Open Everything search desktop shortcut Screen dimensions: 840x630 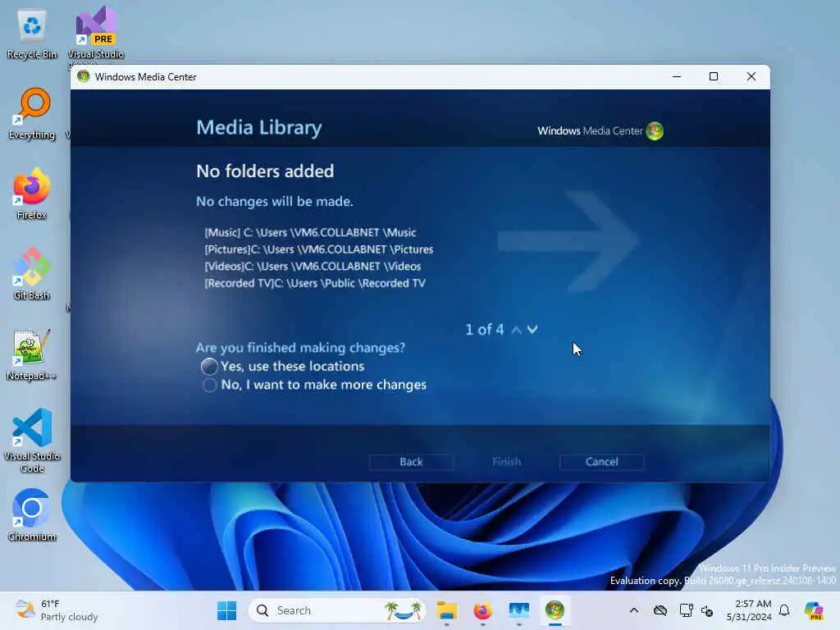[x=32, y=113]
